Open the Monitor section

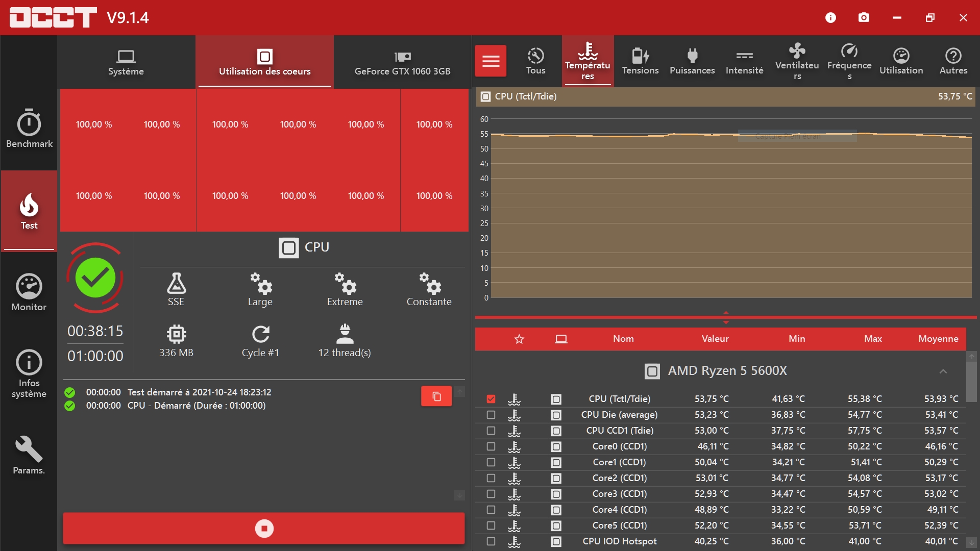29,292
